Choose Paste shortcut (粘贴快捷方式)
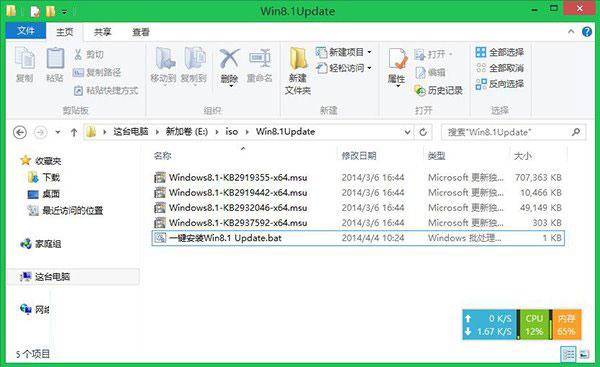This screenshot has width=600, height=367. point(106,90)
